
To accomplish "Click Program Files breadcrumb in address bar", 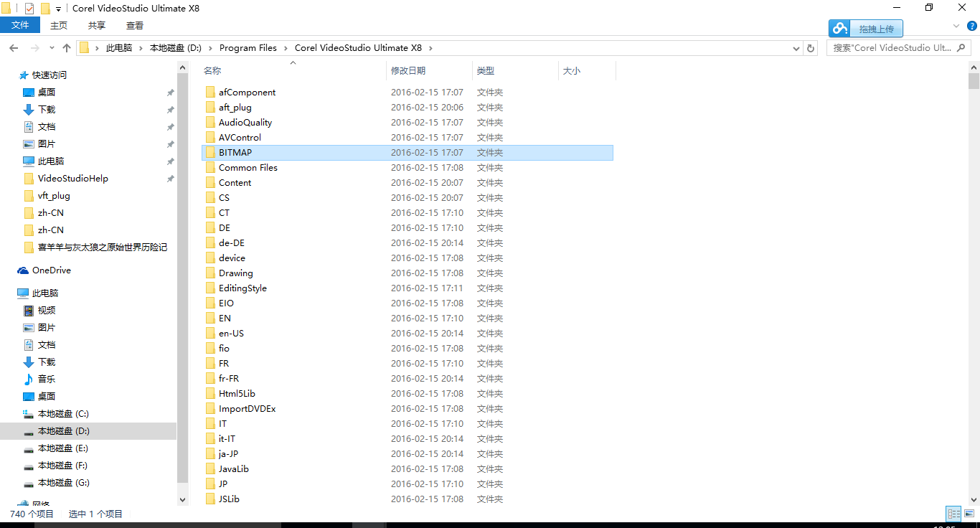I will pos(248,48).
